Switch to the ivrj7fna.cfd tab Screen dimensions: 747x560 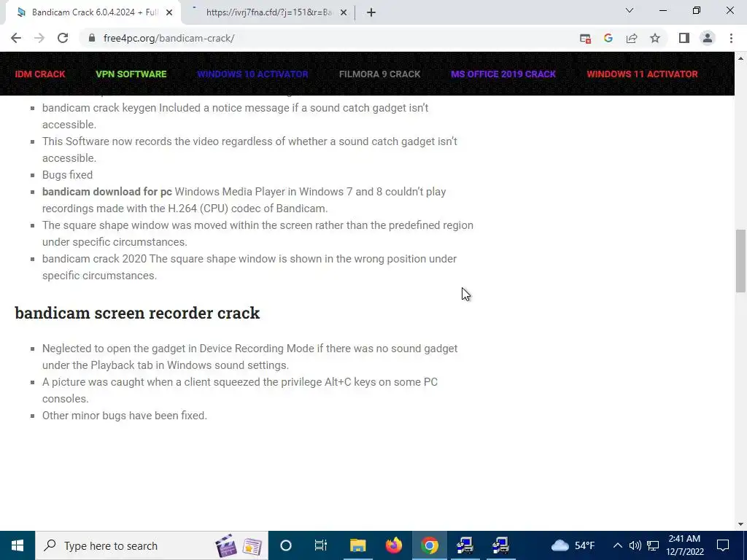click(267, 12)
